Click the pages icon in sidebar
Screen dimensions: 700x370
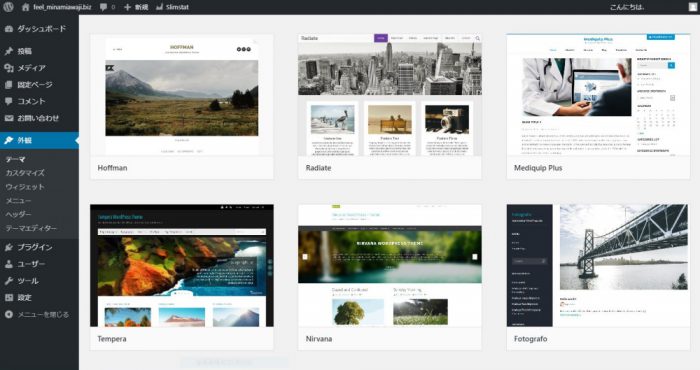[x=8, y=84]
